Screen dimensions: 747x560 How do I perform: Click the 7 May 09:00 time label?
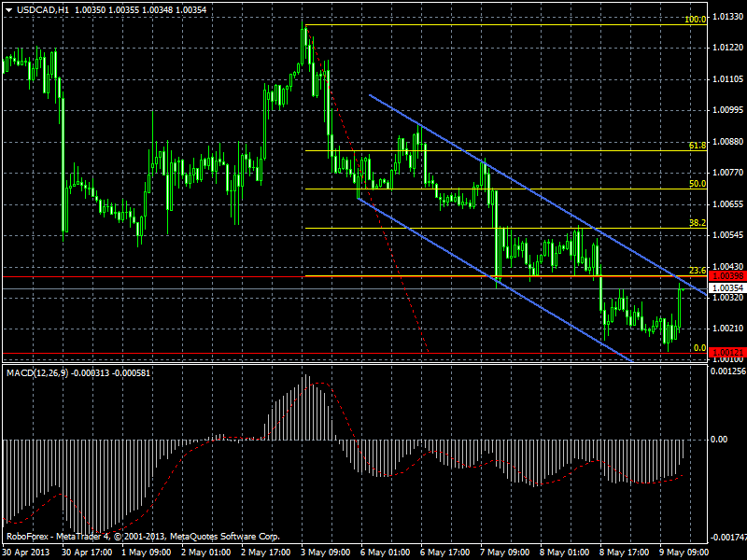[505, 553]
